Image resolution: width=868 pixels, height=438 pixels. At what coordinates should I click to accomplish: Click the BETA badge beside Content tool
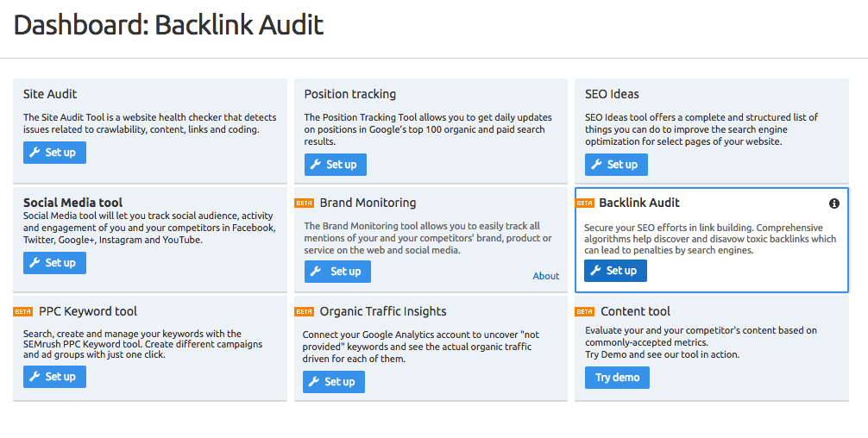(x=585, y=312)
